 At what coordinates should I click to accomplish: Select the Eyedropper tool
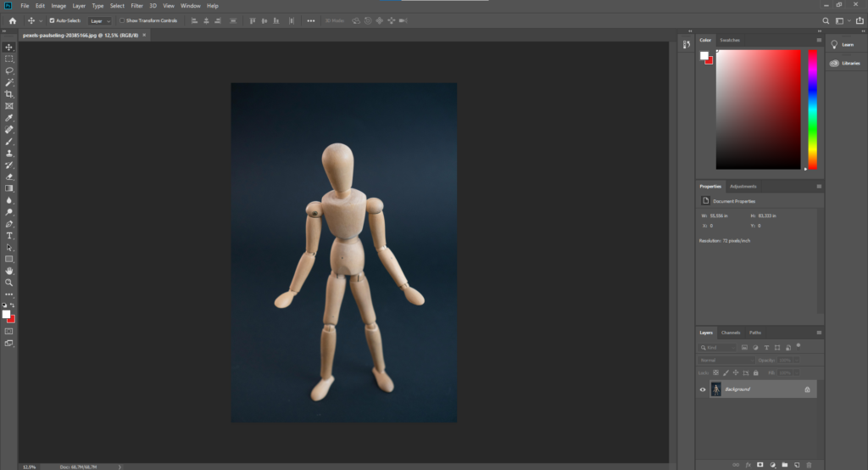click(8, 118)
